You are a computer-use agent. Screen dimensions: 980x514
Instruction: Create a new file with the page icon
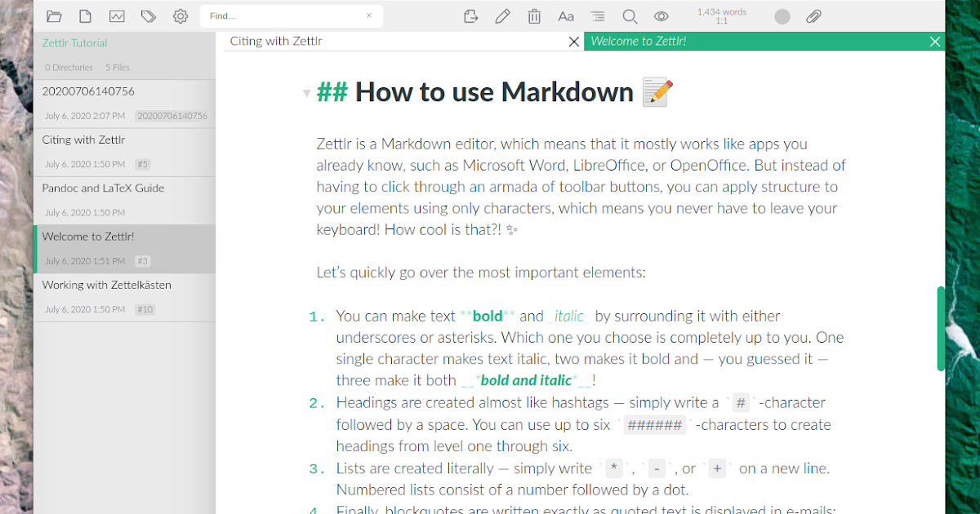pos(85,16)
